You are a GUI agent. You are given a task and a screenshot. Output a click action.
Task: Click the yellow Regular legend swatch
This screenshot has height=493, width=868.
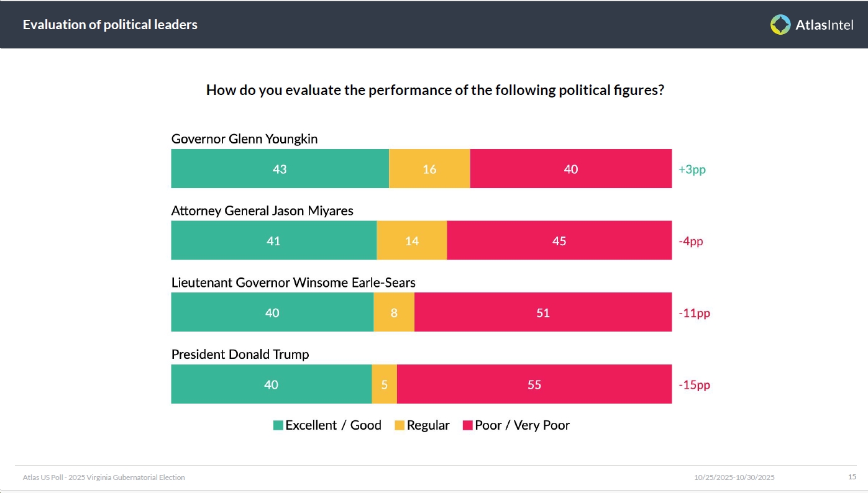400,425
